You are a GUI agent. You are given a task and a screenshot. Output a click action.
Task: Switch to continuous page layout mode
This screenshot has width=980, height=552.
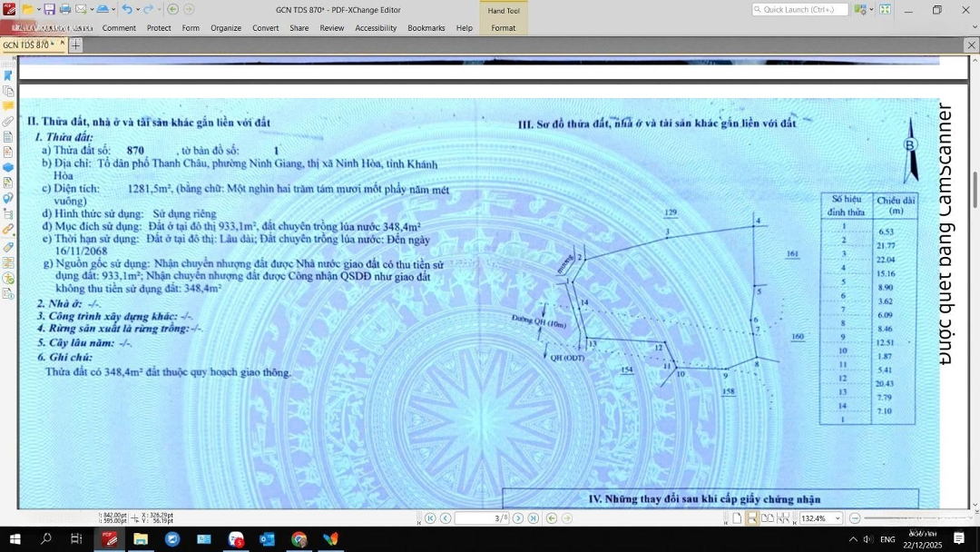[752, 518]
